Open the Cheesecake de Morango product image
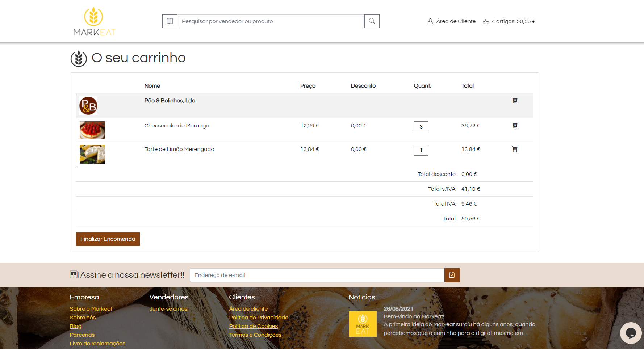Image resolution: width=644 pixels, height=349 pixels. coord(92,130)
